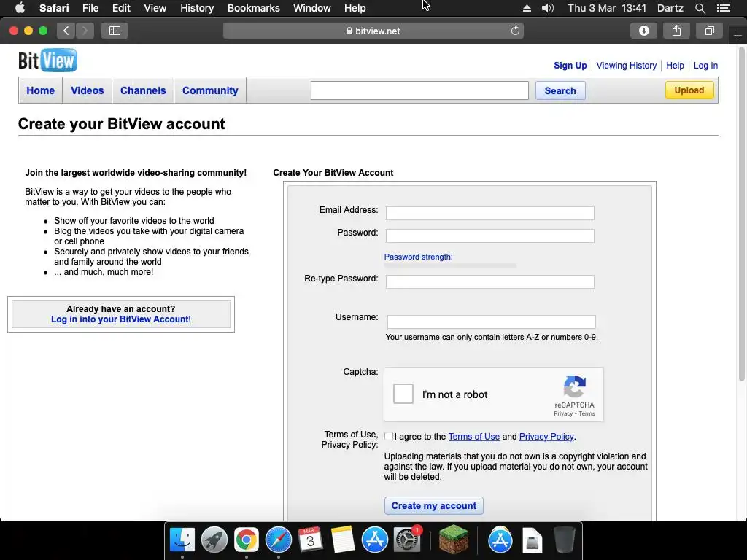Show all tabs overview button
This screenshot has height=560, width=747.
pos(709,31)
